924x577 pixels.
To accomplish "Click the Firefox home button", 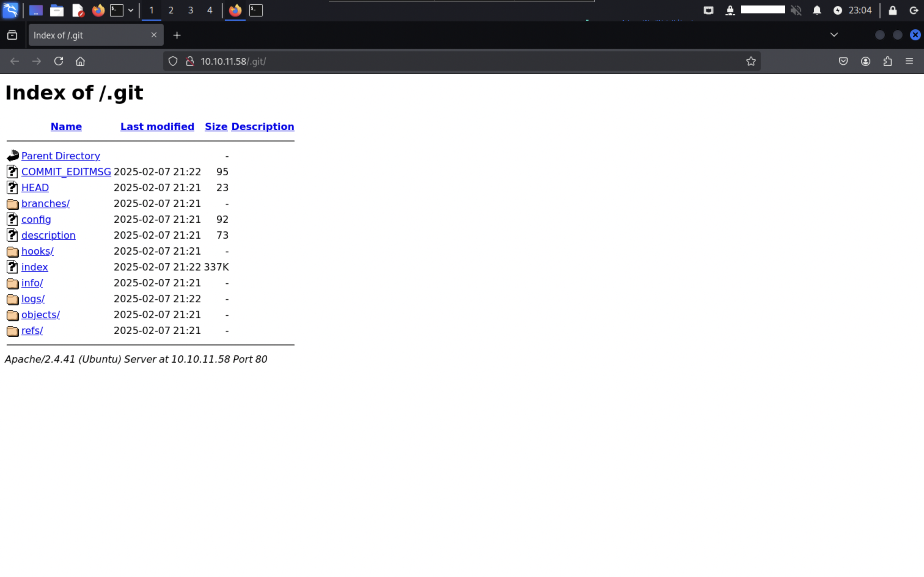I will (80, 61).
